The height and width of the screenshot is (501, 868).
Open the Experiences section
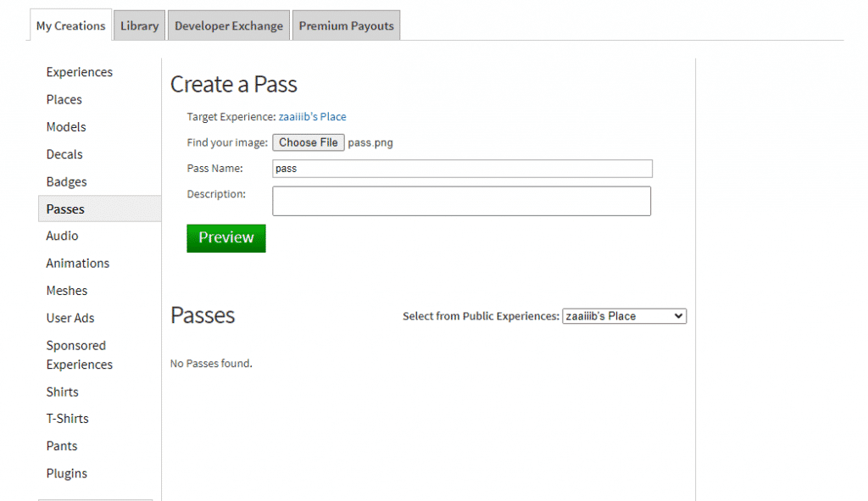(79, 72)
